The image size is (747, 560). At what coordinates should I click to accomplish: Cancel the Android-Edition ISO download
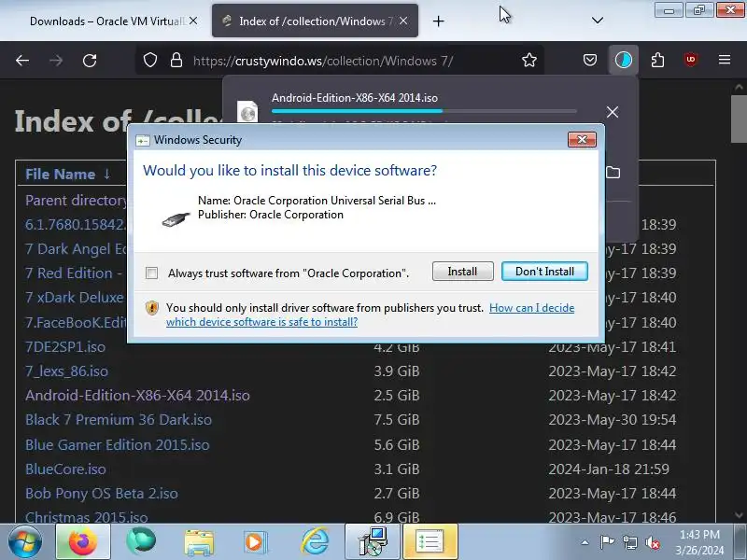[613, 112]
